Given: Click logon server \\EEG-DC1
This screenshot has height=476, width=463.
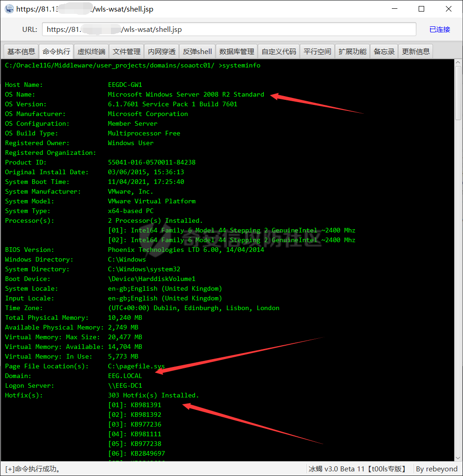Looking at the screenshot, I should tap(125, 386).
